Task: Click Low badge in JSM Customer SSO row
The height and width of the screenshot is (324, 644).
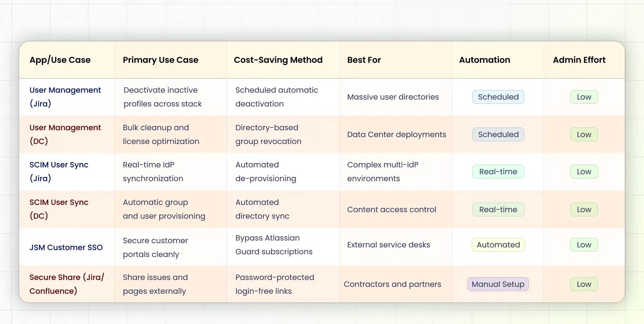Action: [584, 245]
